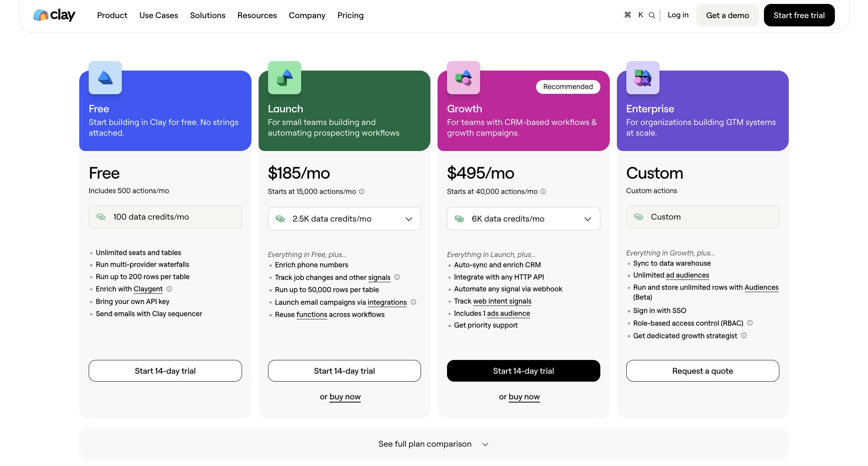Click the Enterprise plan purple shapes icon
The image size is (868, 466).
point(643,78)
